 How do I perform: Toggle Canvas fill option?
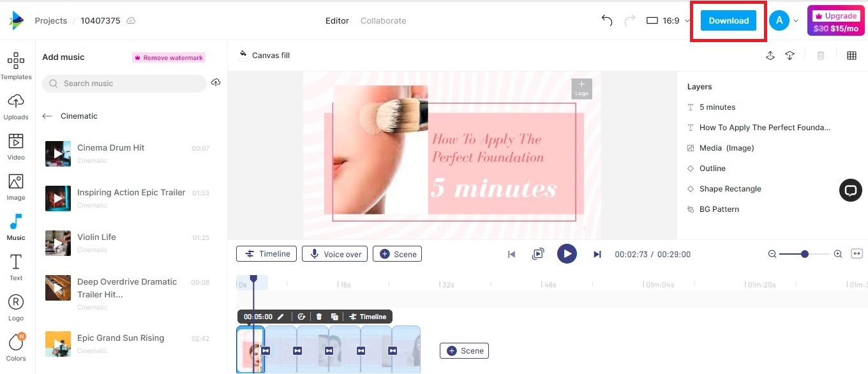pyautogui.click(x=264, y=55)
